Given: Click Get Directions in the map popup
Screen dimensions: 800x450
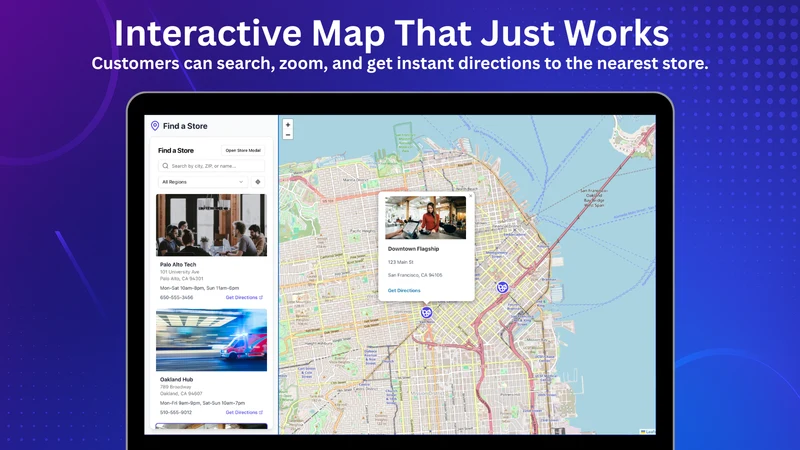Looking at the screenshot, I should click(x=404, y=290).
